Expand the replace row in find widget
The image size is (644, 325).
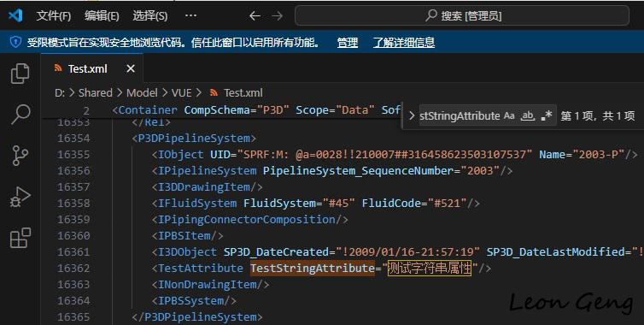pyautogui.click(x=411, y=116)
